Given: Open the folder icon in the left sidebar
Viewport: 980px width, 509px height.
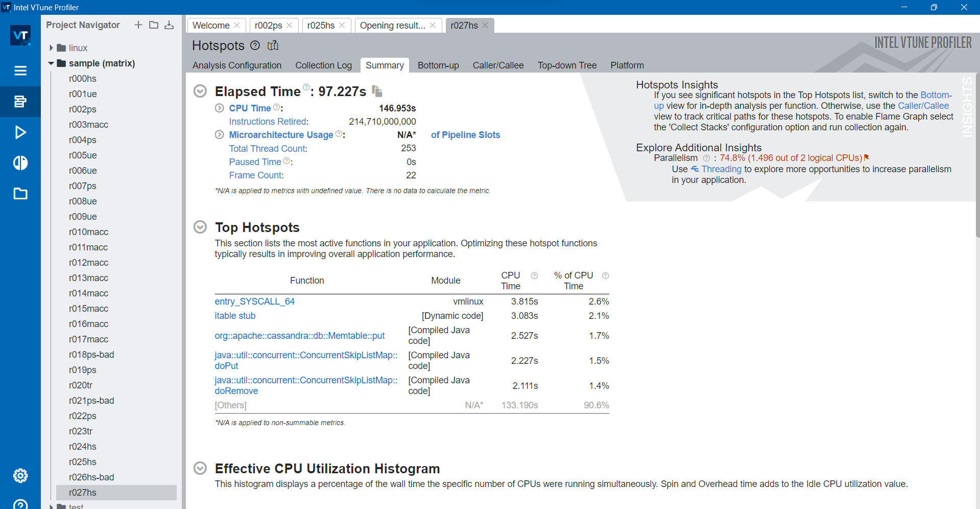Looking at the screenshot, I should (x=20, y=194).
